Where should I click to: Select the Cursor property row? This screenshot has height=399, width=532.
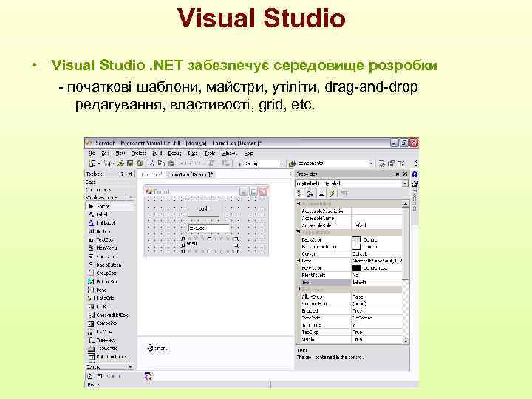tap(351, 253)
